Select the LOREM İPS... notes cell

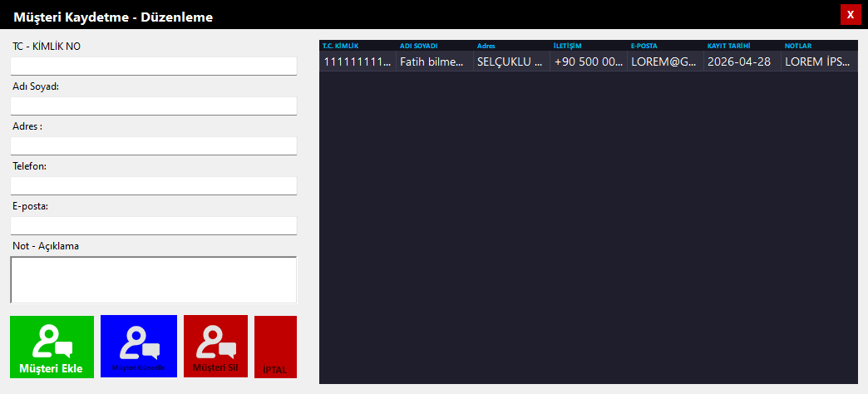click(819, 62)
